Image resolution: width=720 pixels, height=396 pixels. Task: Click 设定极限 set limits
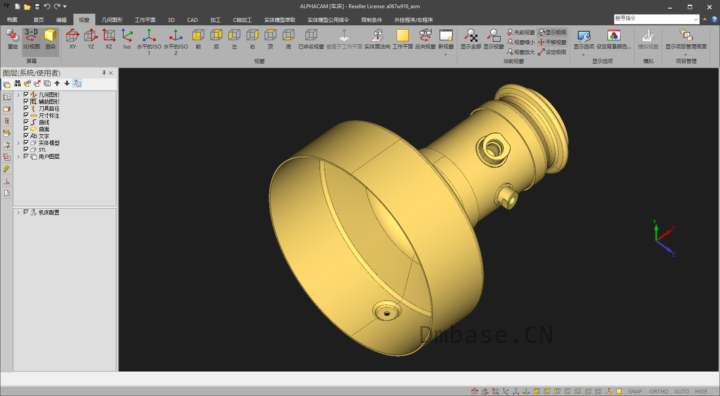pyautogui.click(x=552, y=52)
